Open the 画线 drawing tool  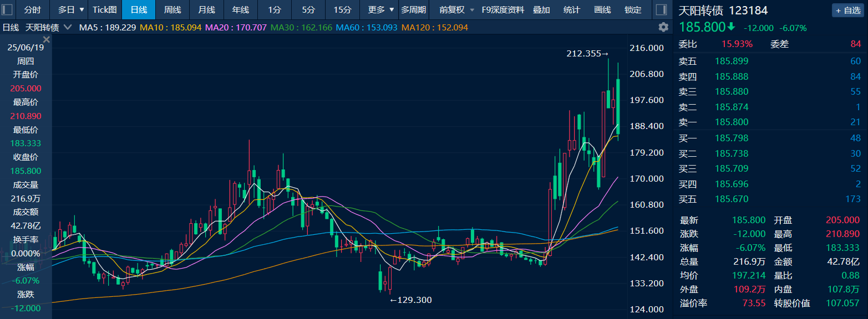[602, 10]
